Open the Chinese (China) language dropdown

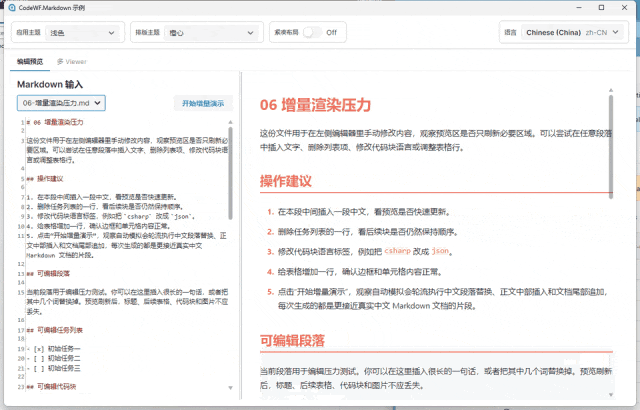(x=572, y=32)
